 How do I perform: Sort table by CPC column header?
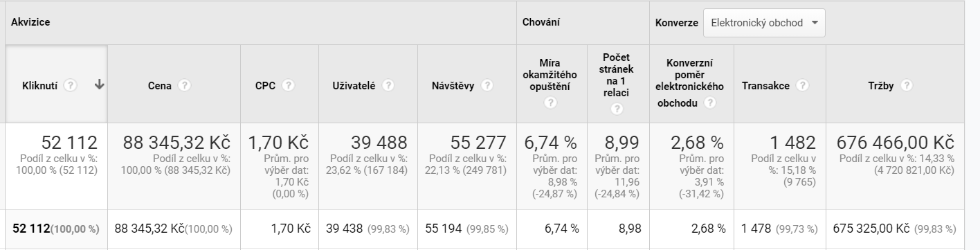tap(265, 86)
